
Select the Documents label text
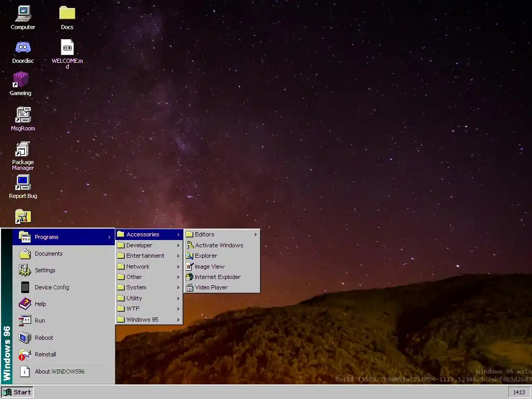click(x=48, y=254)
